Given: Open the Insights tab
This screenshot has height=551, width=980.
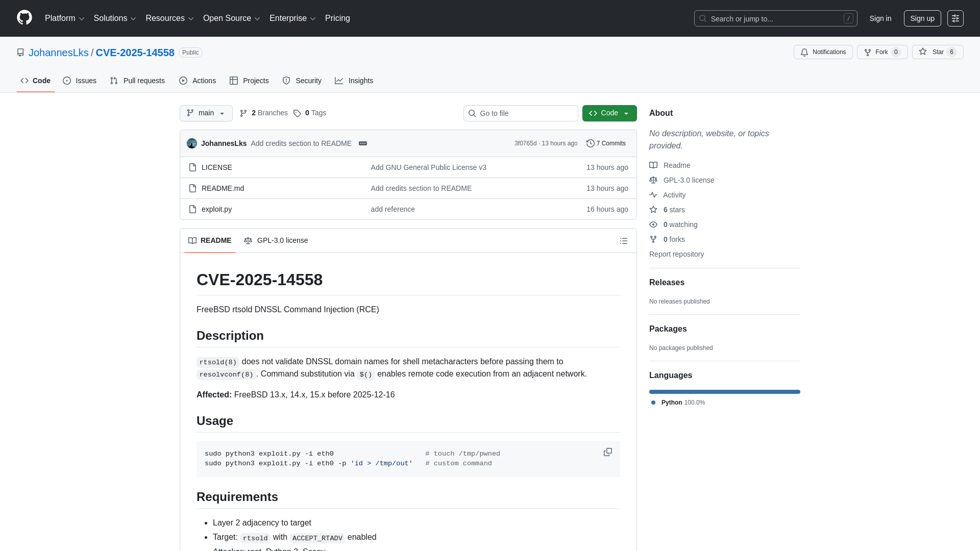Looking at the screenshot, I should pyautogui.click(x=354, y=81).
